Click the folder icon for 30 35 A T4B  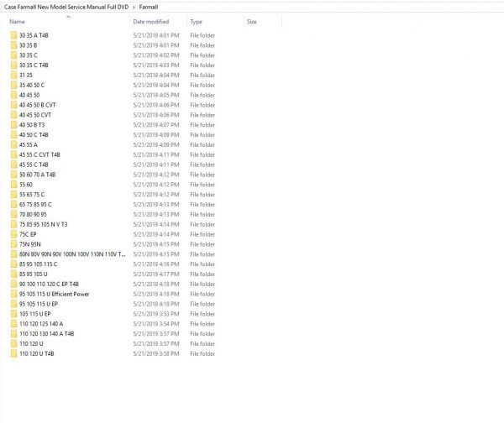13,35
